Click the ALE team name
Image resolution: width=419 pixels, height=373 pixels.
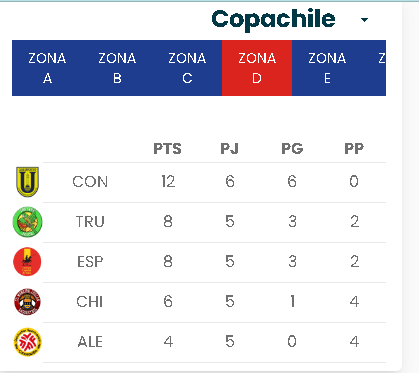[90, 342]
